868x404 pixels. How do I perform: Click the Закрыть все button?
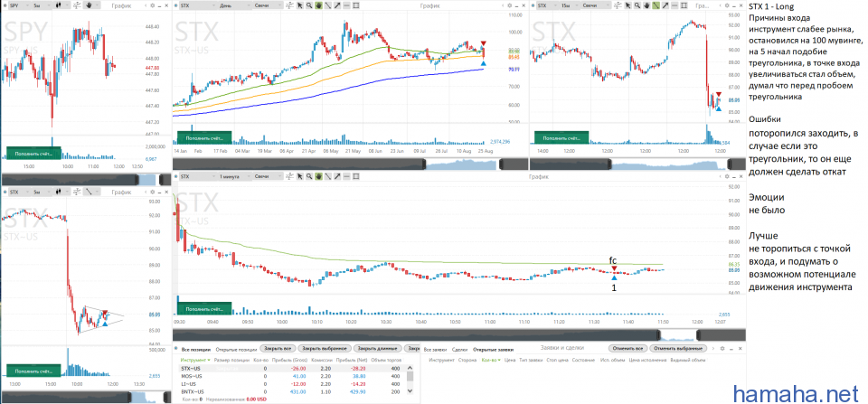click(278, 349)
